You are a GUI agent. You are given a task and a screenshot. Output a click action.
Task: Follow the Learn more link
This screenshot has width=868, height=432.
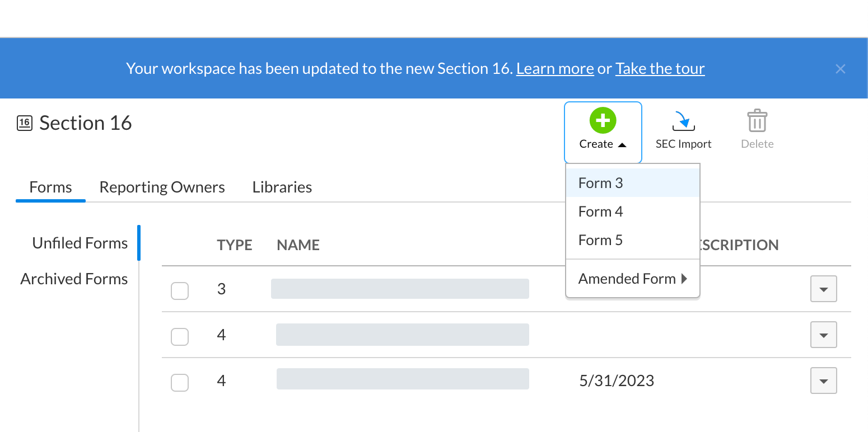pos(555,69)
